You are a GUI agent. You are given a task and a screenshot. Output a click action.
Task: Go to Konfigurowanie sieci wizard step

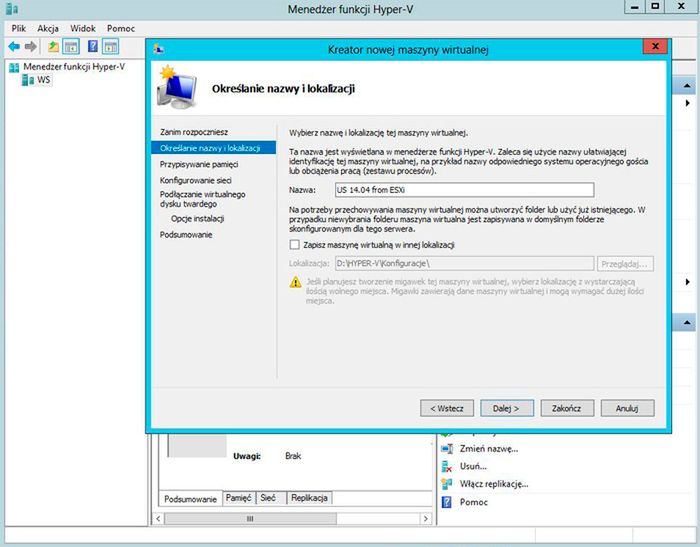[x=196, y=180]
